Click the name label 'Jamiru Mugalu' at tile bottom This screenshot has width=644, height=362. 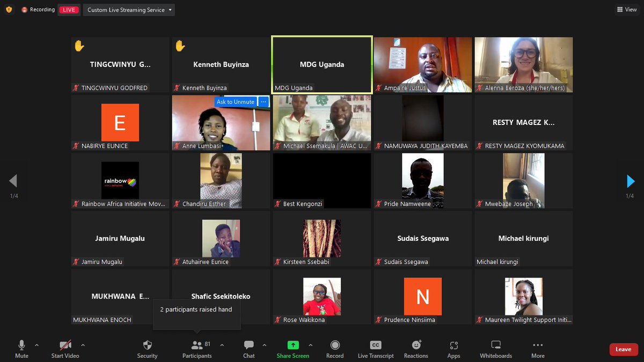(x=102, y=262)
